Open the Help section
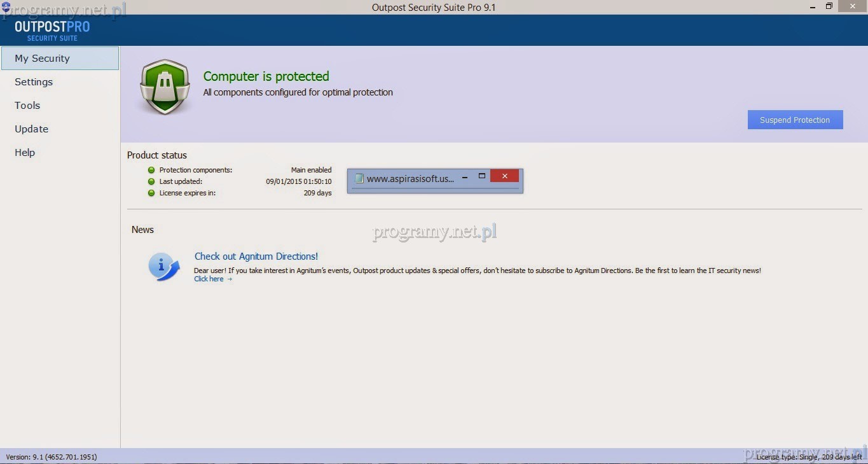 point(25,153)
